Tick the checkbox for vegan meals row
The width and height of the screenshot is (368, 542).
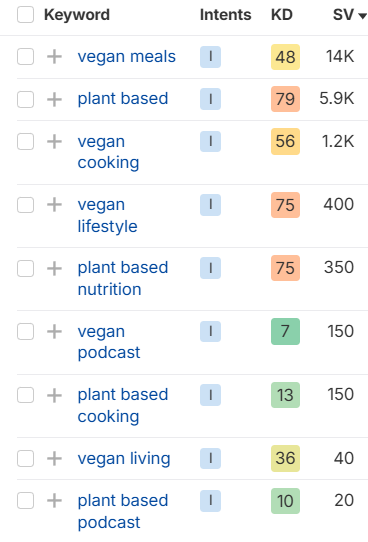pyautogui.click(x=26, y=57)
